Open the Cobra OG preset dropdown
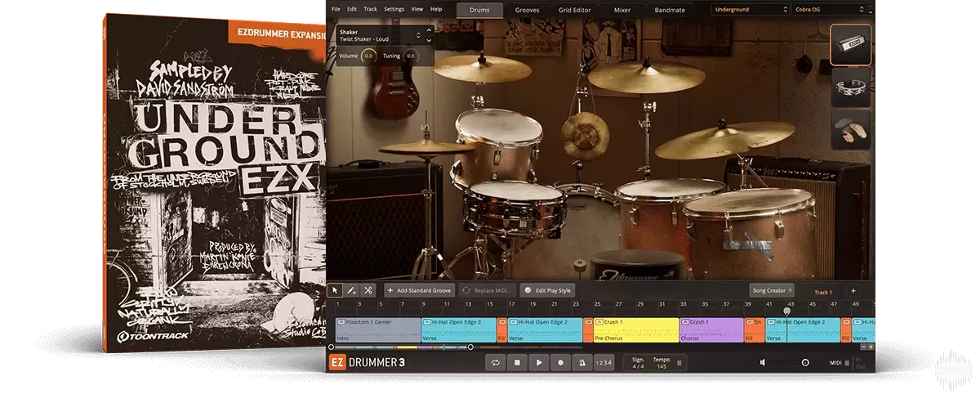The width and height of the screenshot is (980, 399). [x=830, y=10]
